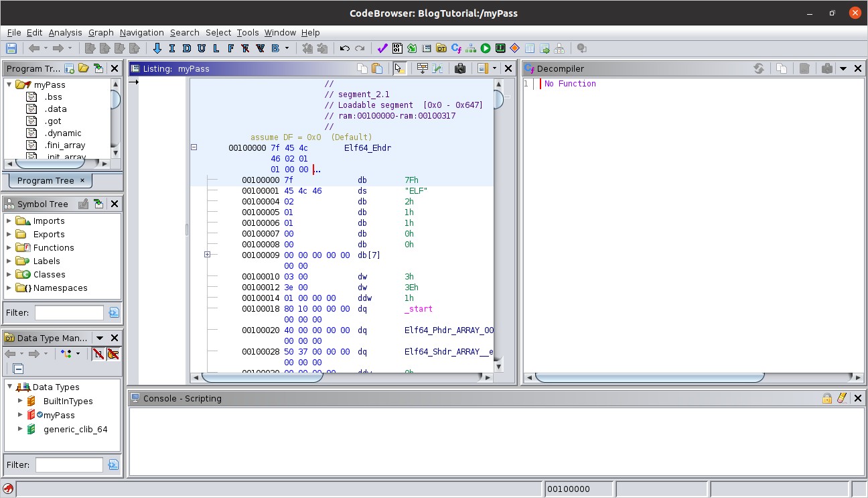
Task: Go to next label with L icon
Action: 216,48
